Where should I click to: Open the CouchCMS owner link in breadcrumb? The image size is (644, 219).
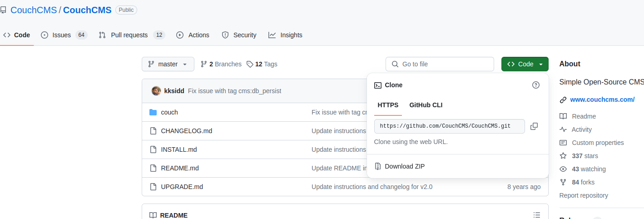click(34, 10)
